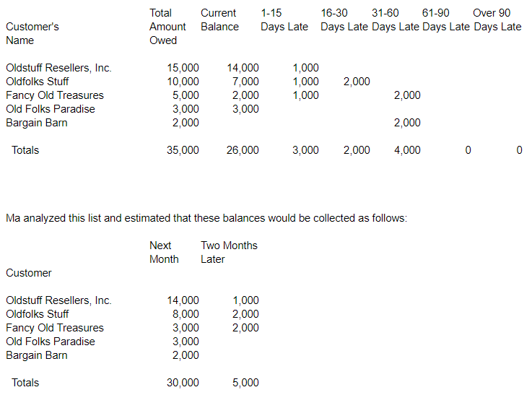Select the 26,000 current balance total
Image resolution: width=532 pixels, height=395 pixels.
[243, 150]
